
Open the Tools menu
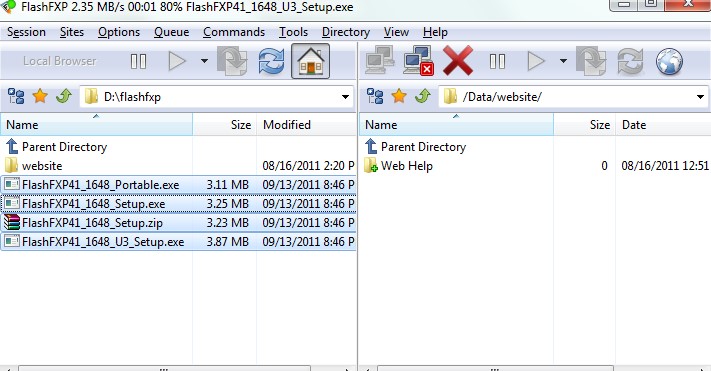(x=293, y=32)
